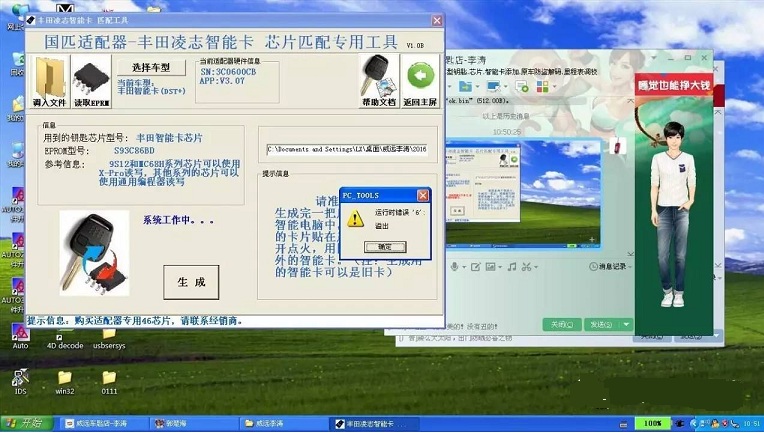Click the SN:3C0600CB serial number text

[228, 72]
